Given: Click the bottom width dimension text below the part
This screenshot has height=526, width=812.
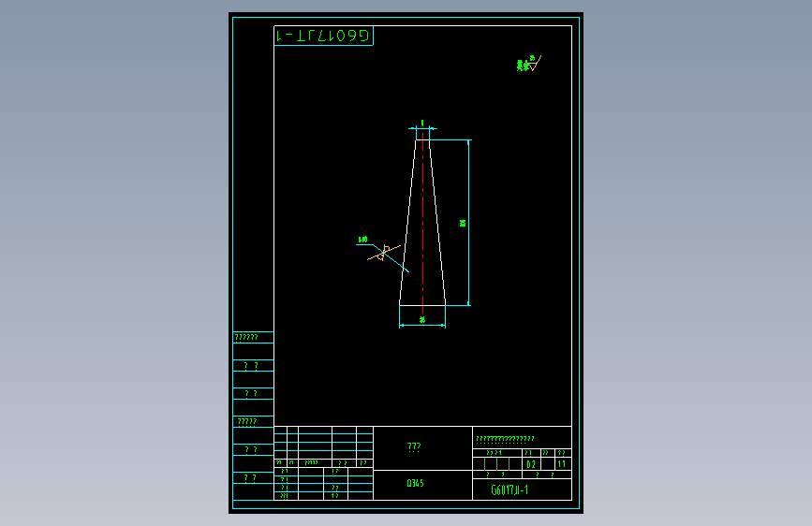Looking at the screenshot, I should pyautogui.click(x=422, y=320).
